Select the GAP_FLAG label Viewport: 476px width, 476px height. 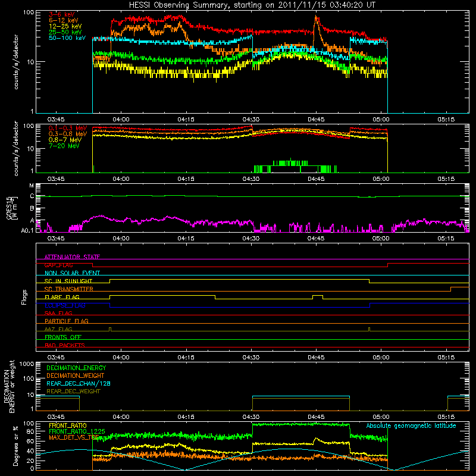(x=58, y=265)
